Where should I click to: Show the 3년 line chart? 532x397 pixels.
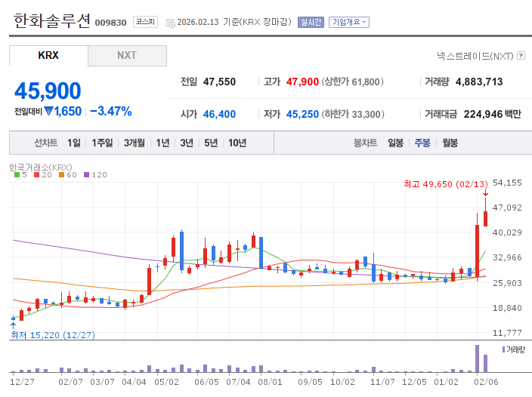click(x=187, y=143)
